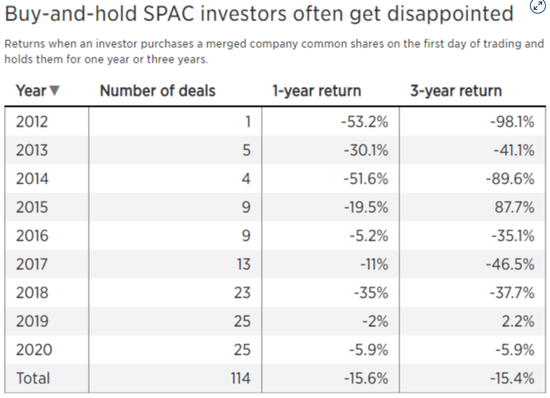Click the 13 deals cell for 2017
The image size is (550, 398).
point(243,264)
